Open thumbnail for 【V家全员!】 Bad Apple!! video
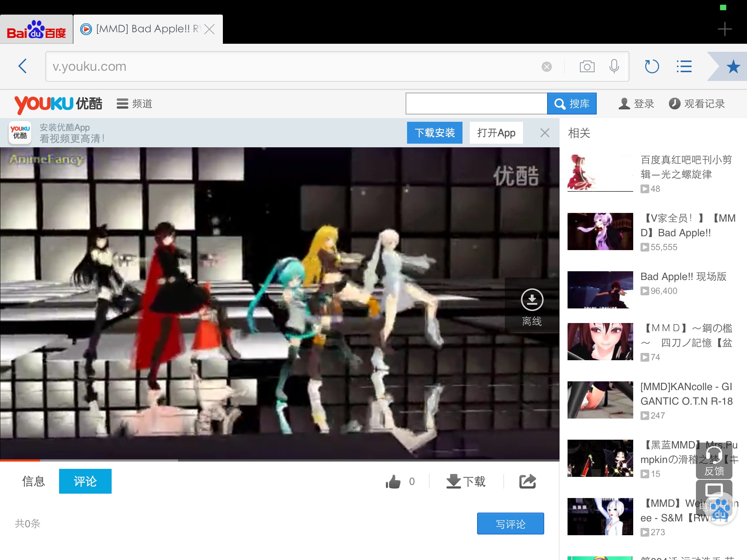747x560 pixels. [600, 232]
